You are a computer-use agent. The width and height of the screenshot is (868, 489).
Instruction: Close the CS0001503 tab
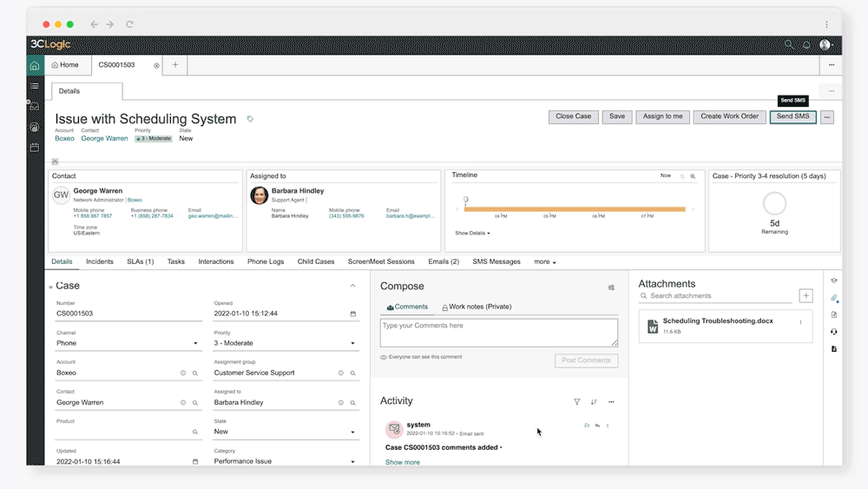click(x=156, y=65)
